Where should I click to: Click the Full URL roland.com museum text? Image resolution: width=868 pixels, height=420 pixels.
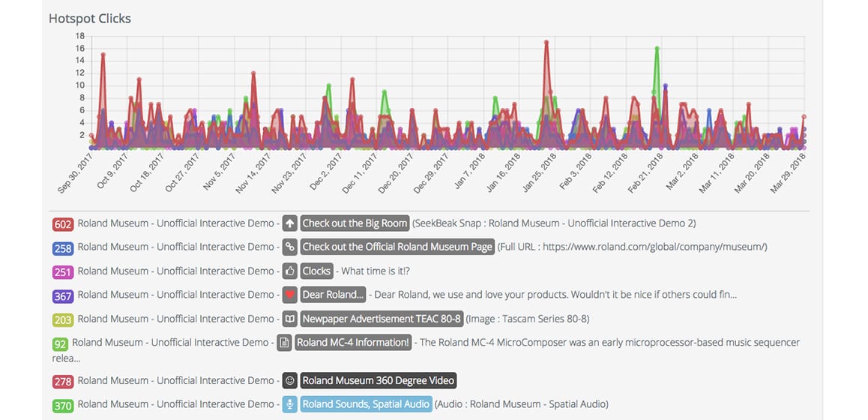click(633, 247)
